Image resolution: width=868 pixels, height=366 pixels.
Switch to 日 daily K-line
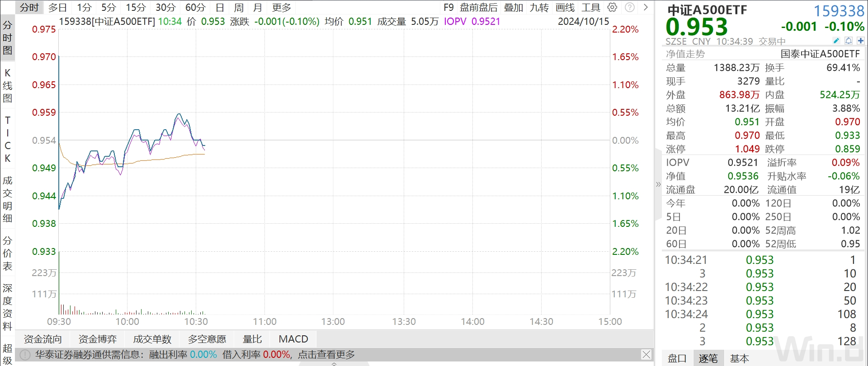(220, 7)
